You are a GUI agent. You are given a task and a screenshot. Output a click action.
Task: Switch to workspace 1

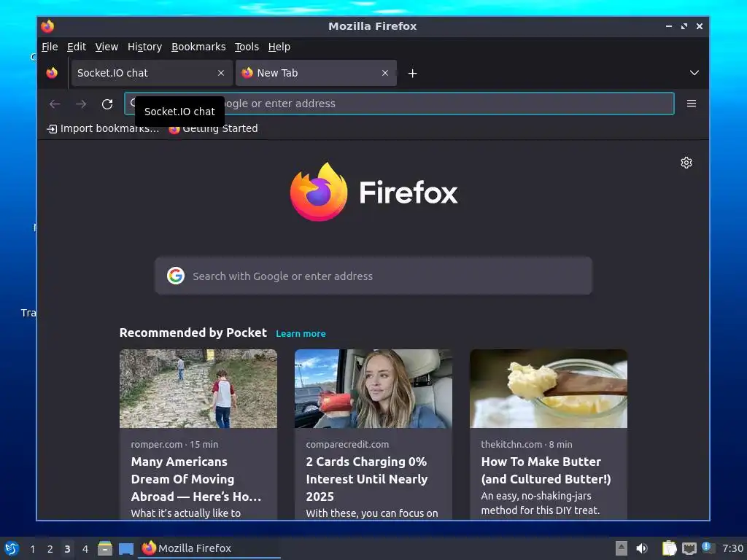[x=32, y=549]
